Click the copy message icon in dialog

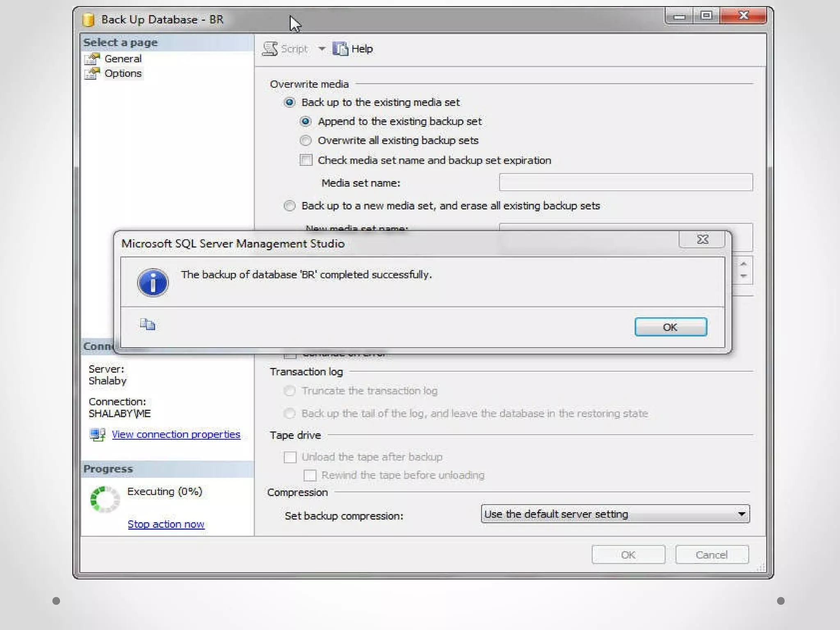click(147, 324)
